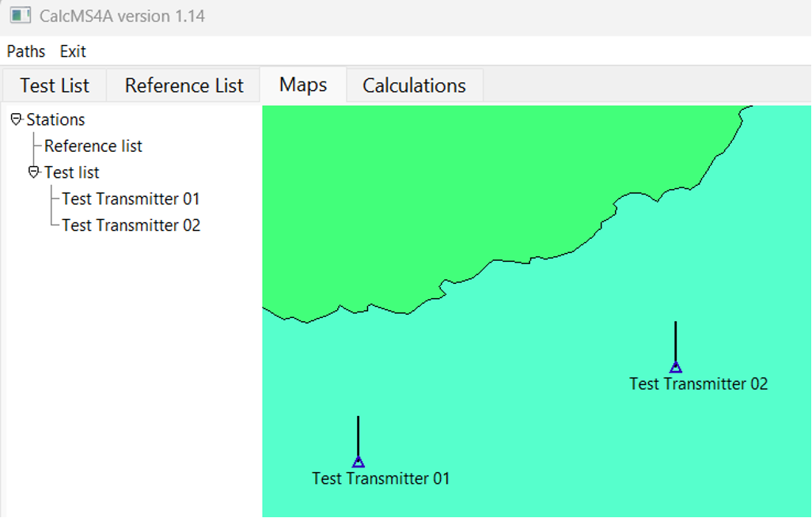This screenshot has width=812, height=518.
Task: Open the Paths menu
Action: point(26,51)
